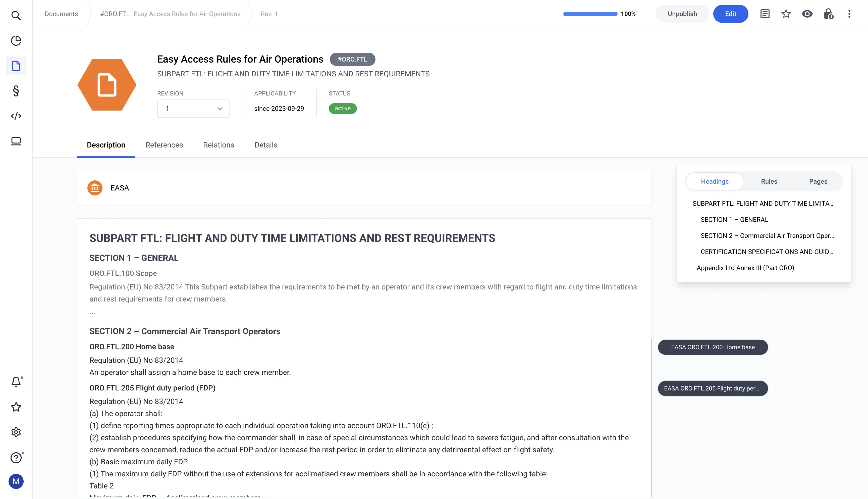Toggle the star favorite in header
868x499 pixels.
tap(786, 14)
